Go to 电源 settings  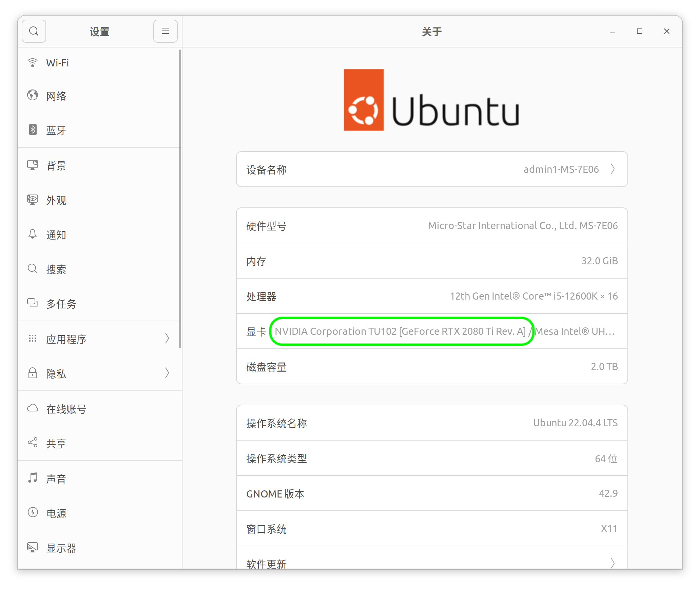(x=99, y=513)
